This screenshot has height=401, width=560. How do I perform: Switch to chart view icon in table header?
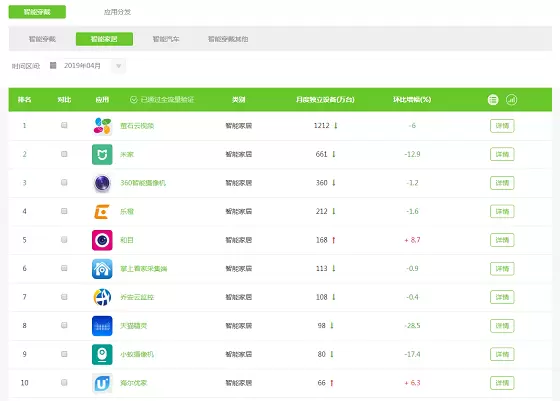click(x=511, y=100)
